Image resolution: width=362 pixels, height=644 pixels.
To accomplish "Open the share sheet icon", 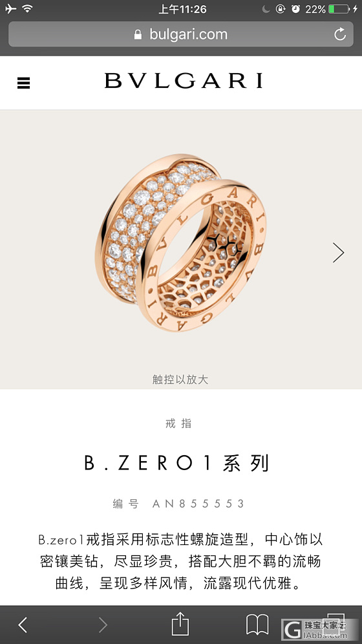I will 180,623.
